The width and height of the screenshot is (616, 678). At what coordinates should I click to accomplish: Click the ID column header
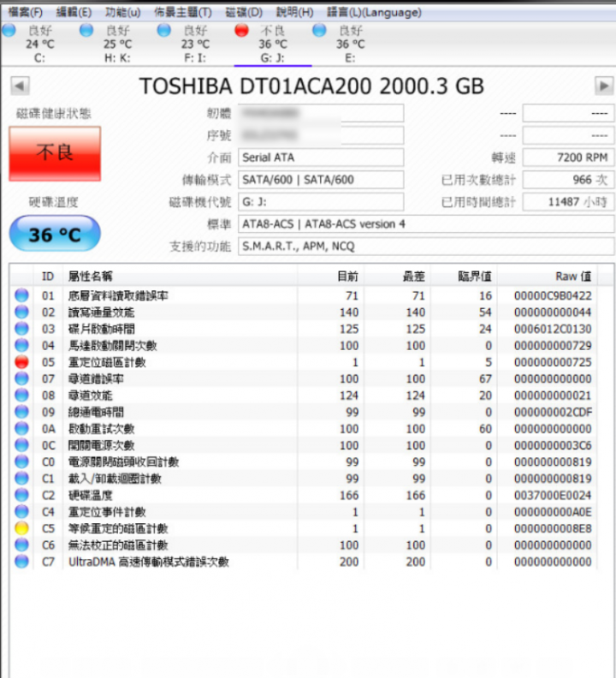(48, 277)
